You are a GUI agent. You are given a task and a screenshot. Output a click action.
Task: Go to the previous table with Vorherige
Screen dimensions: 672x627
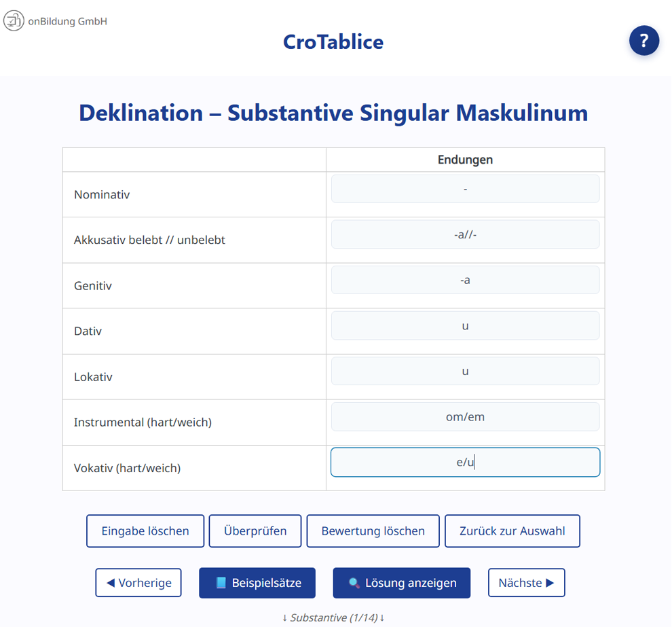tap(138, 582)
